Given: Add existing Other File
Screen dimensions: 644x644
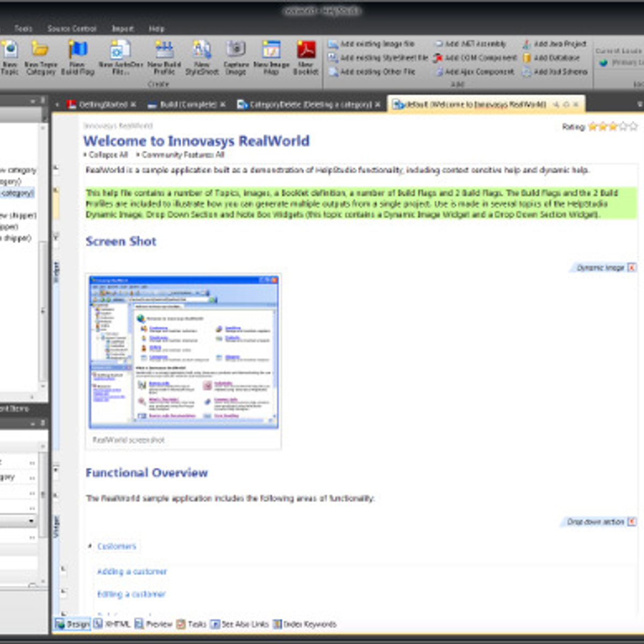Looking at the screenshot, I should pyautogui.click(x=372, y=71).
